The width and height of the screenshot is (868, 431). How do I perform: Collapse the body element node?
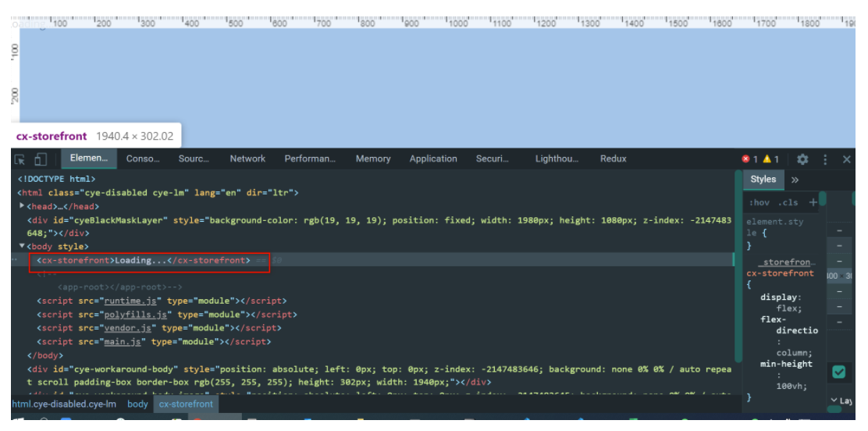(22, 245)
